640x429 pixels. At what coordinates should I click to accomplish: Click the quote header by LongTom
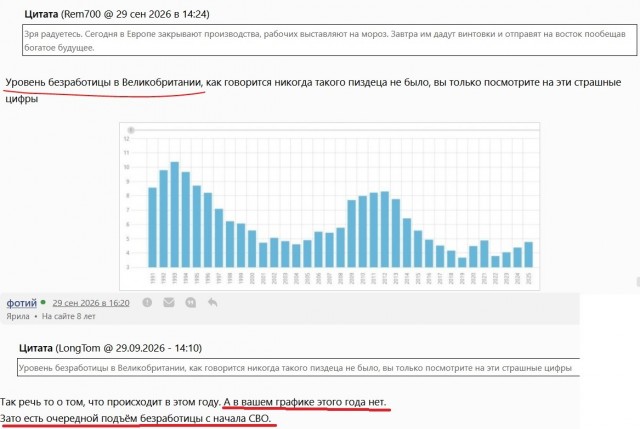coord(110,348)
